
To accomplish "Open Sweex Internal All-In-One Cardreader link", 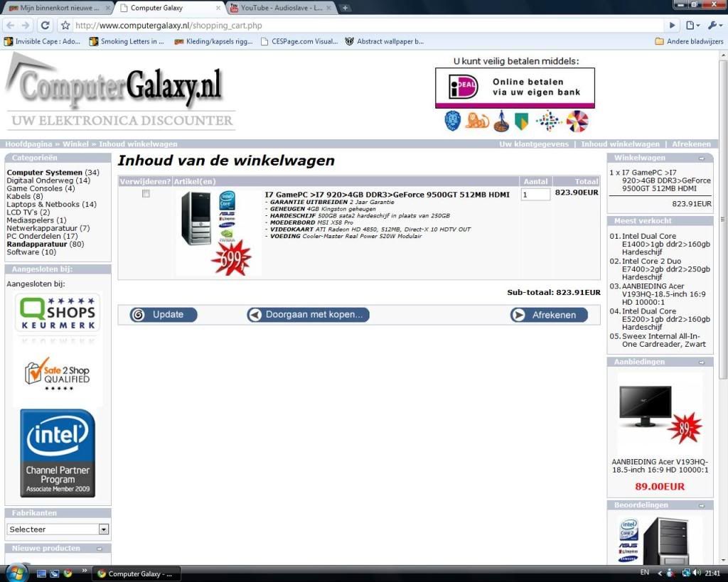I will pos(664,340).
